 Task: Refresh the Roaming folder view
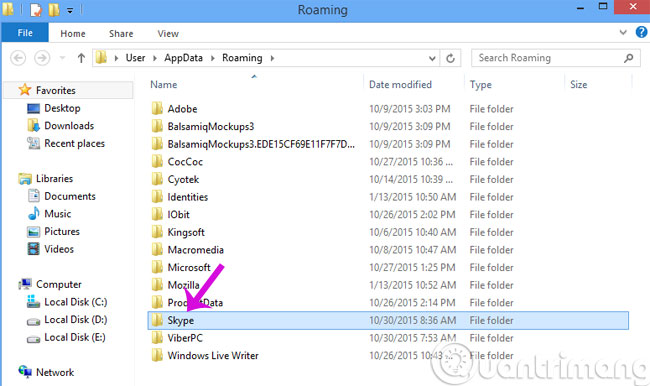pos(451,58)
